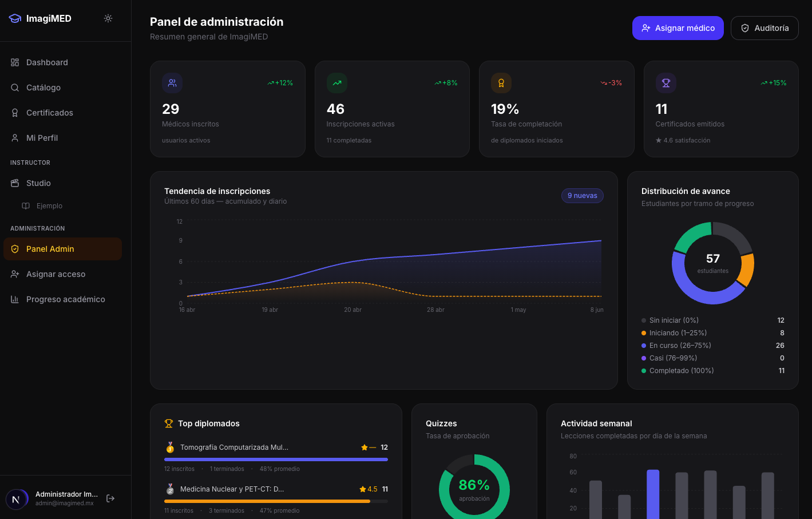
Task: Click the 11 completadas text
Action: [349, 140]
